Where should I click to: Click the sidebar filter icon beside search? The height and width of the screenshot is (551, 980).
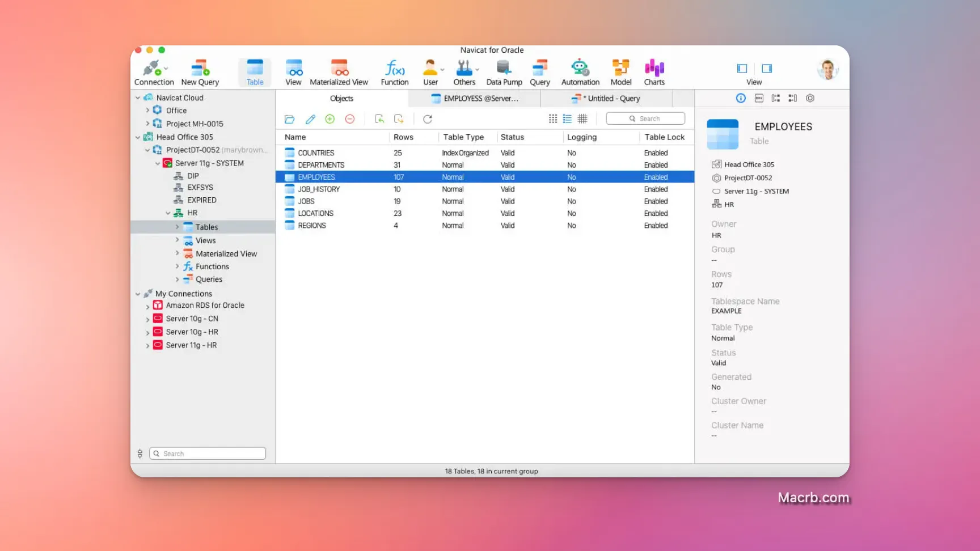(140, 453)
